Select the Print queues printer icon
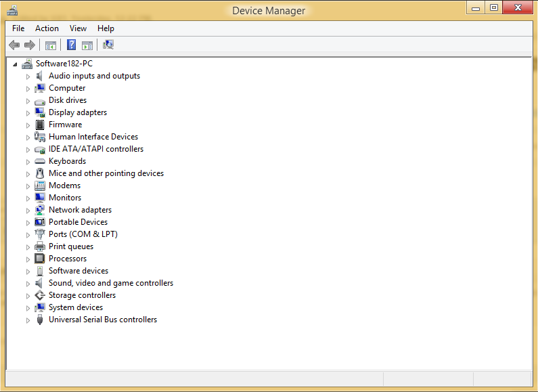 click(40, 246)
